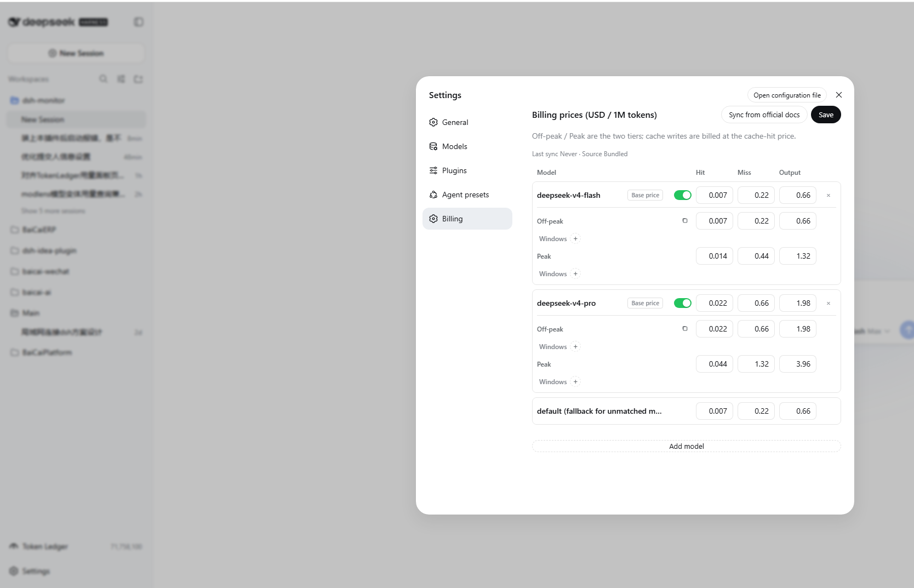Add a window under deepseek-v4-pro Off-peak
Image resolution: width=914 pixels, height=588 pixels.
(575, 347)
